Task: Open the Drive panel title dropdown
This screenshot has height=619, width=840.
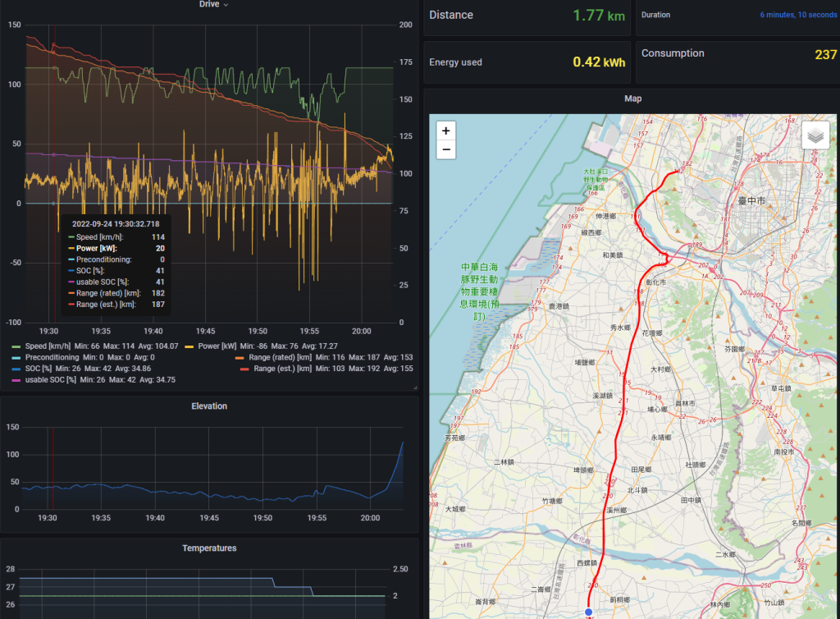Action: pyautogui.click(x=213, y=5)
